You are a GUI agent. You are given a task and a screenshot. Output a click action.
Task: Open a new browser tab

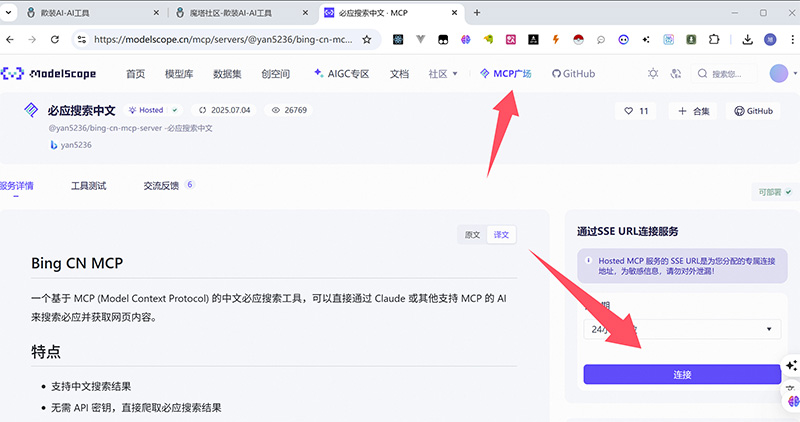coord(477,13)
